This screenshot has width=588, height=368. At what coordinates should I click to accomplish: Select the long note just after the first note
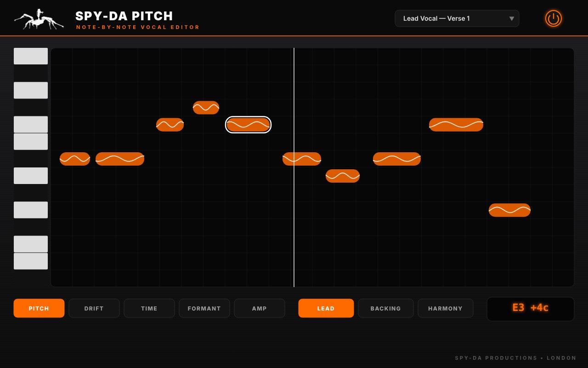(x=120, y=159)
